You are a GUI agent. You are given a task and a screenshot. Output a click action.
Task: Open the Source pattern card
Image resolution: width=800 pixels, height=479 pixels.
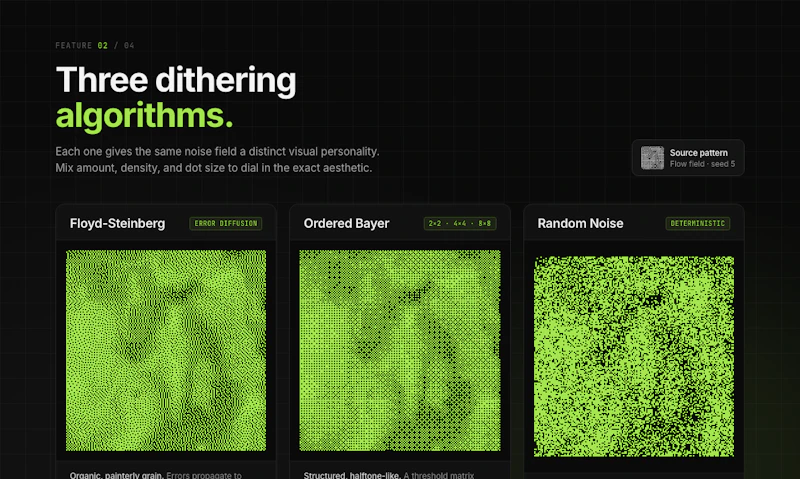click(x=688, y=158)
